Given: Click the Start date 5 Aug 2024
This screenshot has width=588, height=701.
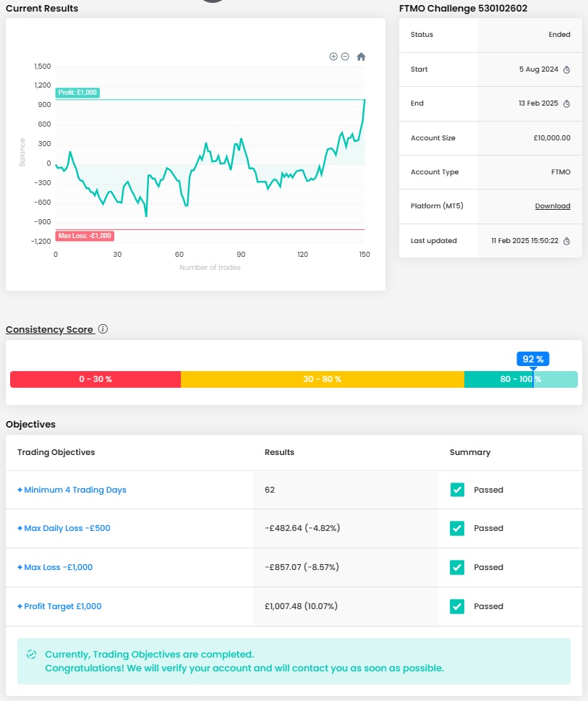Looking at the screenshot, I should pyautogui.click(x=538, y=69).
